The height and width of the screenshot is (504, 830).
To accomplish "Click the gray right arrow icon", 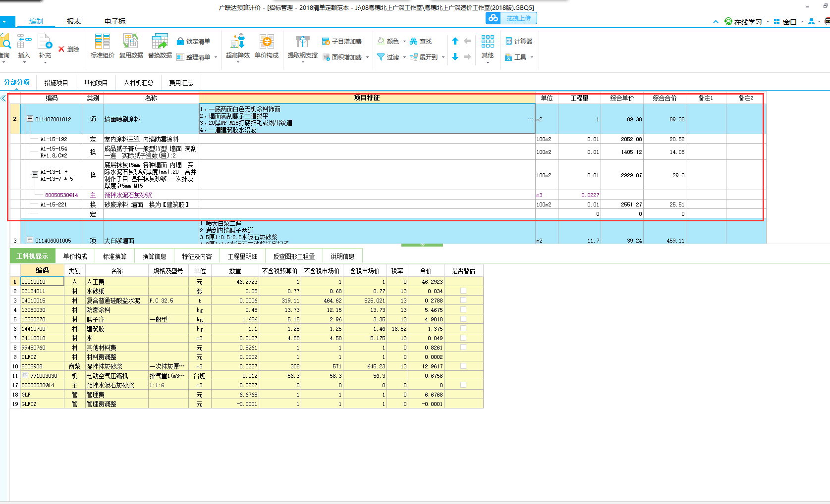I will pos(468,57).
